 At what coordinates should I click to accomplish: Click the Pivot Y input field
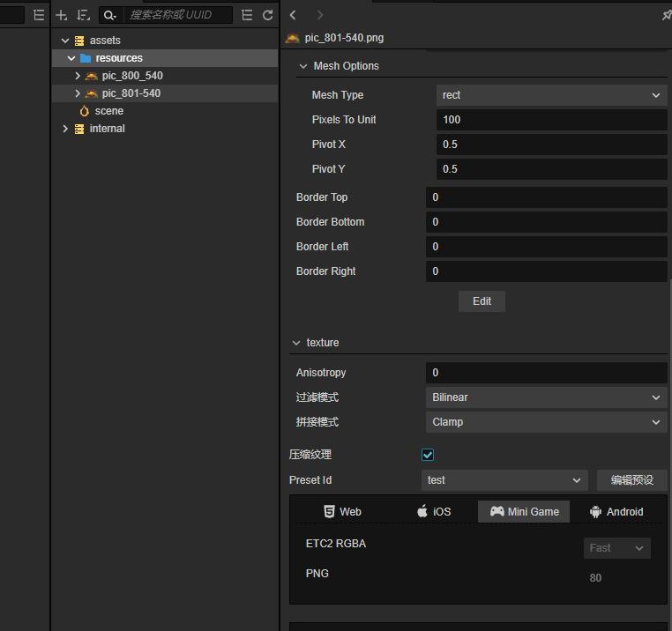551,169
